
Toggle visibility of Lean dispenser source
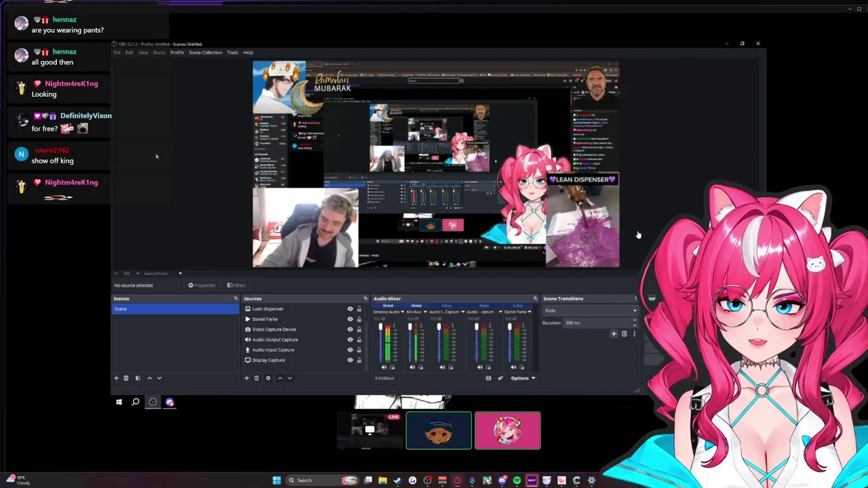click(x=350, y=309)
